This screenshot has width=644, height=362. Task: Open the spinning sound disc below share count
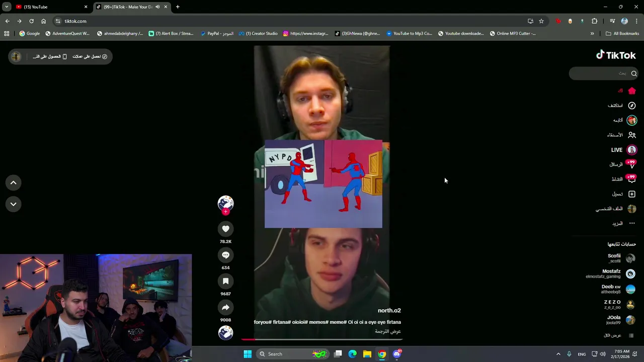click(225, 332)
